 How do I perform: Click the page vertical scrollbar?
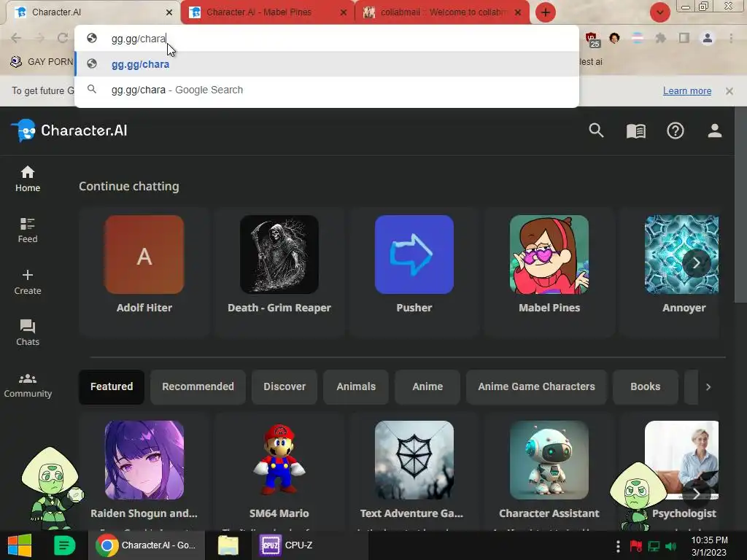[741, 205]
